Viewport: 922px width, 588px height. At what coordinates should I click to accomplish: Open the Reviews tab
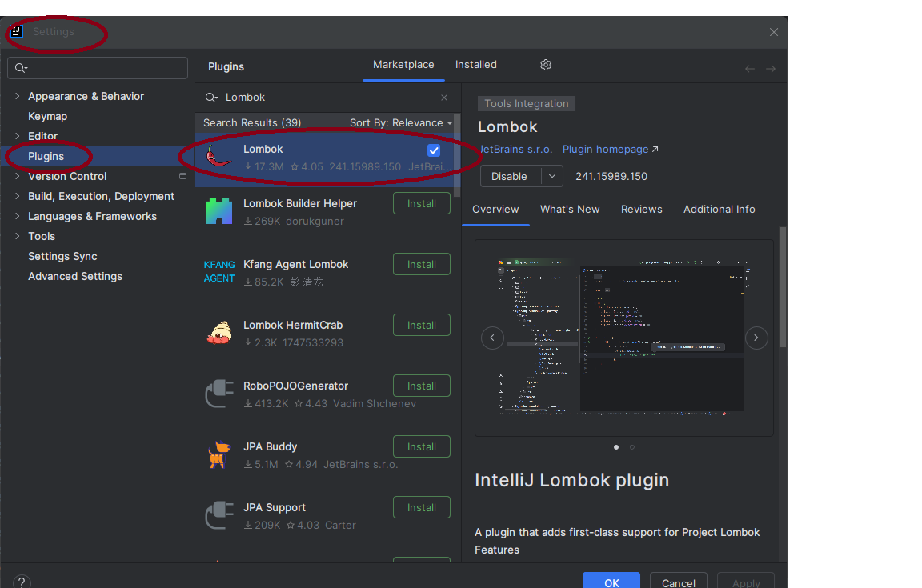pos(642,210)
